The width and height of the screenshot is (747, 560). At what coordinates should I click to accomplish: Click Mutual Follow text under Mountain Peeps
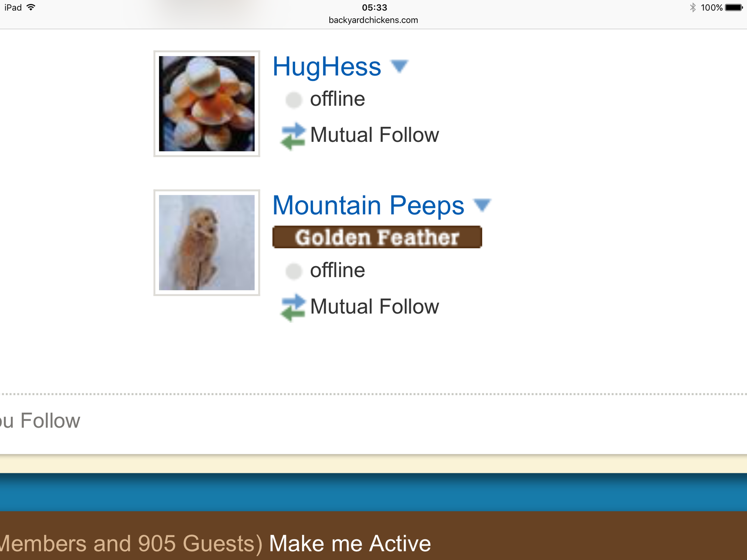[374, 307]
